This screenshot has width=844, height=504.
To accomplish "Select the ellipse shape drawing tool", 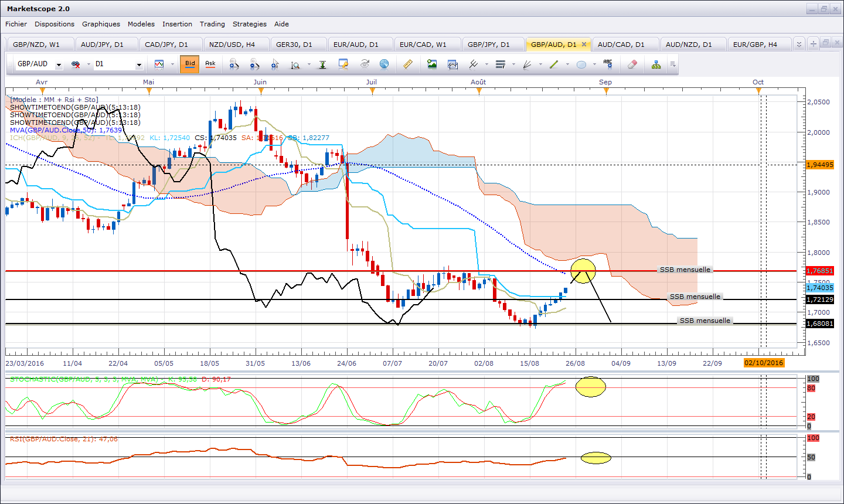I will tap(581, 64).
